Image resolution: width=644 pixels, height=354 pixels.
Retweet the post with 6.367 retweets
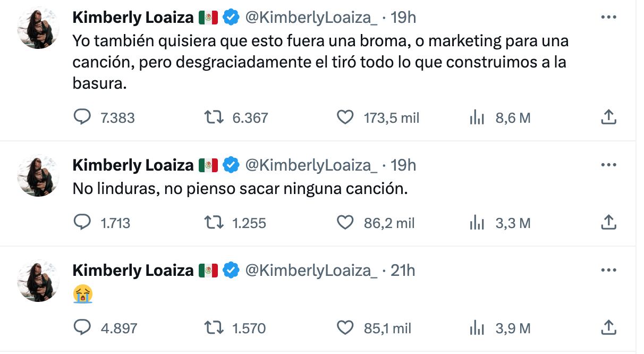[x=214, y=117]
